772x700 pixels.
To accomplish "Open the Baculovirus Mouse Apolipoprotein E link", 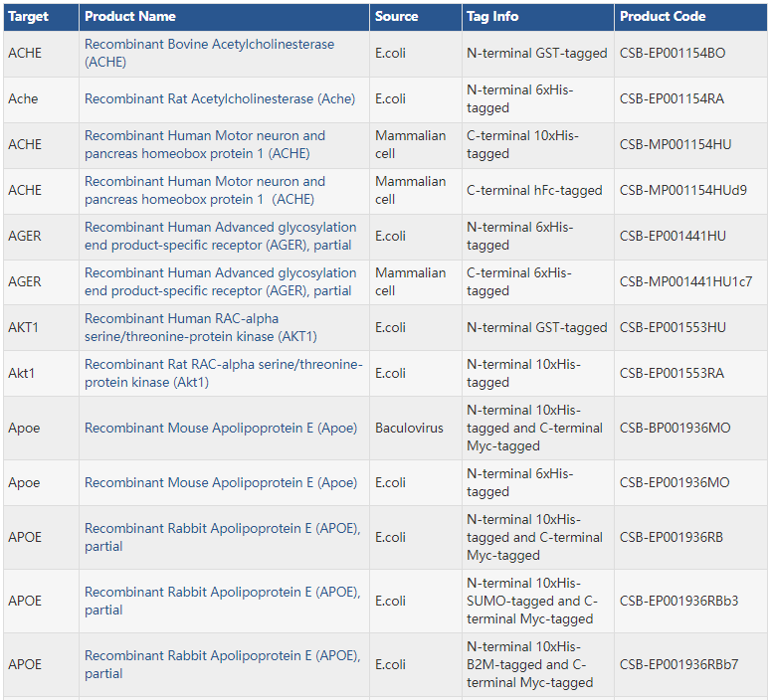I will tap(220, 429).
